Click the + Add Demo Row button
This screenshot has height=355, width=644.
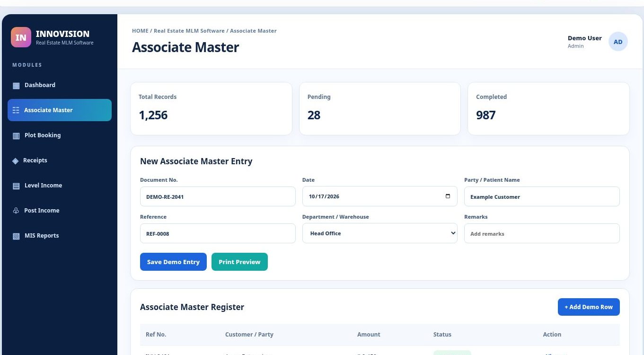[x=589, y=307]
